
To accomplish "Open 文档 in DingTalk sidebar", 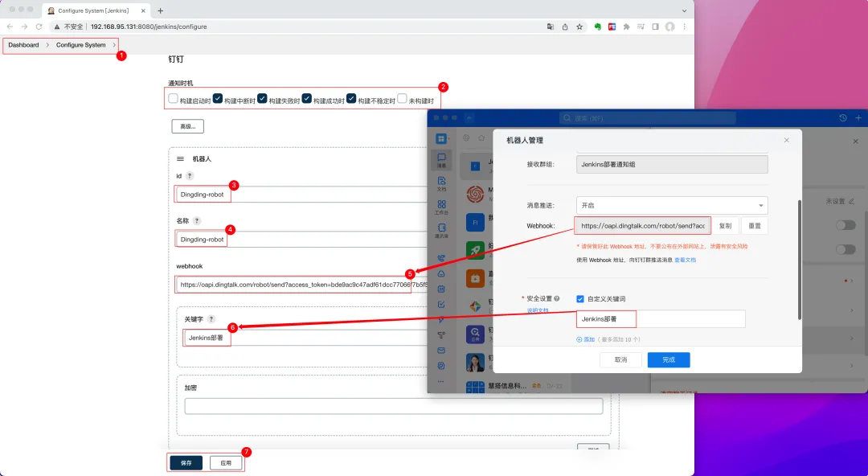I will tap(442, 183).
